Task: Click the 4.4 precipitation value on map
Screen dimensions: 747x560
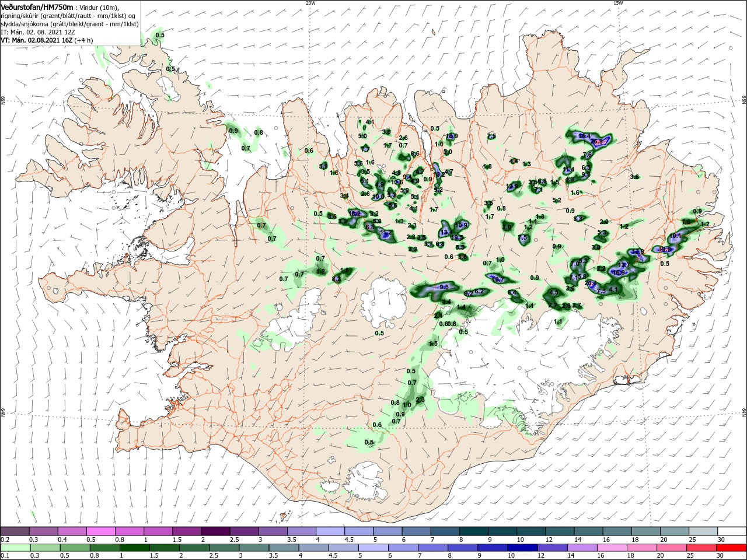Action: [x=514, y=161]
